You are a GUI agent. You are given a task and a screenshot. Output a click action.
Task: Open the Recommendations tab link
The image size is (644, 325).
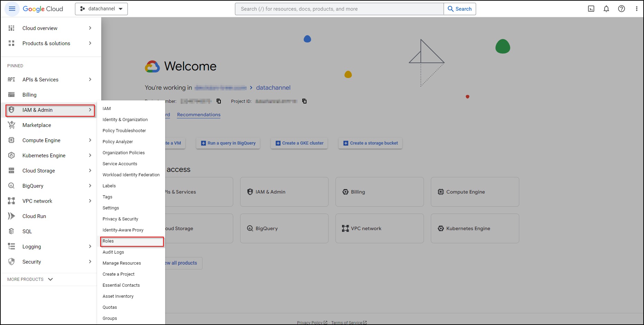(x=199, y=115)
